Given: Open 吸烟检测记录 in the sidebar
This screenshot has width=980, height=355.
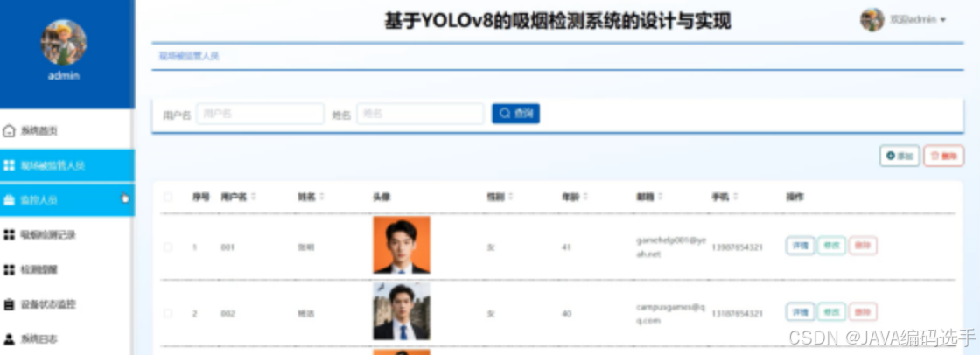Looking at the screenshot, I should click(67, 235).
